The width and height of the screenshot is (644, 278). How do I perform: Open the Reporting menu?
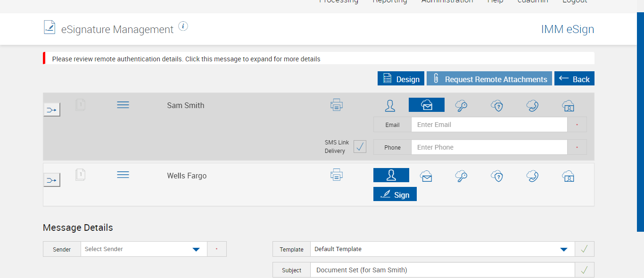[x=389, y=1]
